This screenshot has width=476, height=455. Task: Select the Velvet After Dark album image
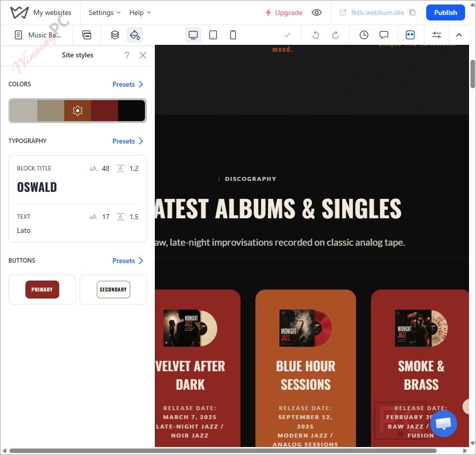point(190,328)
